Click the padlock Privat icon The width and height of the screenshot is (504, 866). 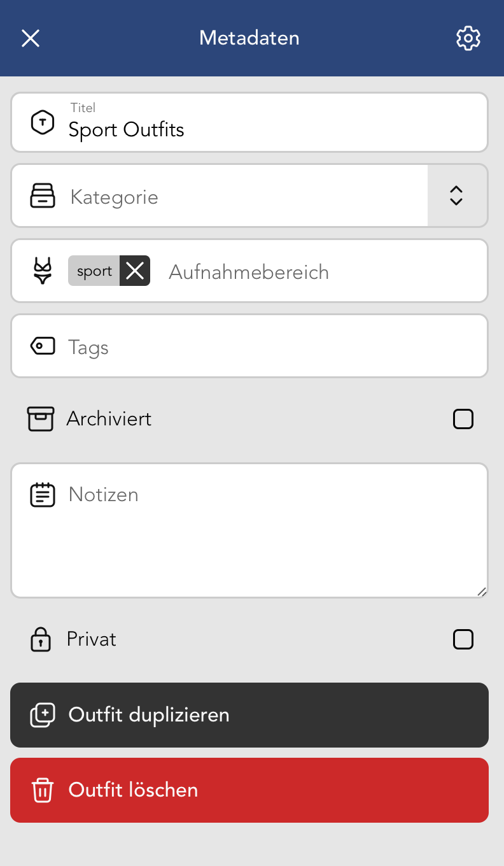click(x=41, y=639)
